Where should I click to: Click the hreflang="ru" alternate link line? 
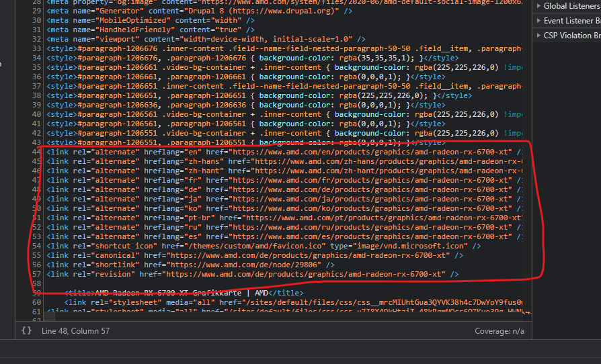click(x=284, y=227)
